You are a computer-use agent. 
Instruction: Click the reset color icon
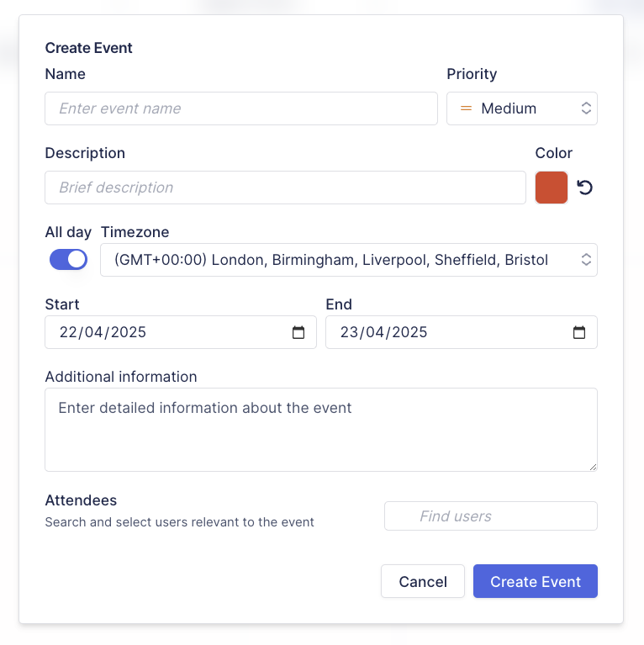584,188
